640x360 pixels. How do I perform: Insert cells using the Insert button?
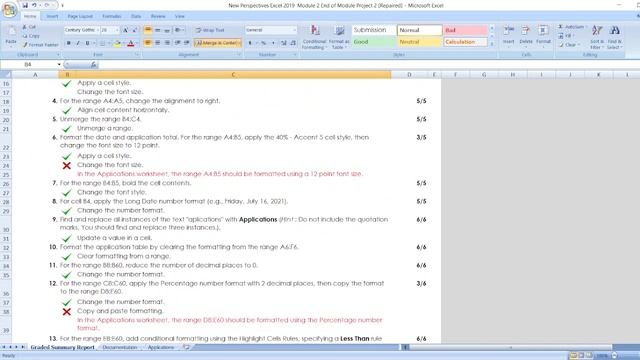click(x=509, y=37)
